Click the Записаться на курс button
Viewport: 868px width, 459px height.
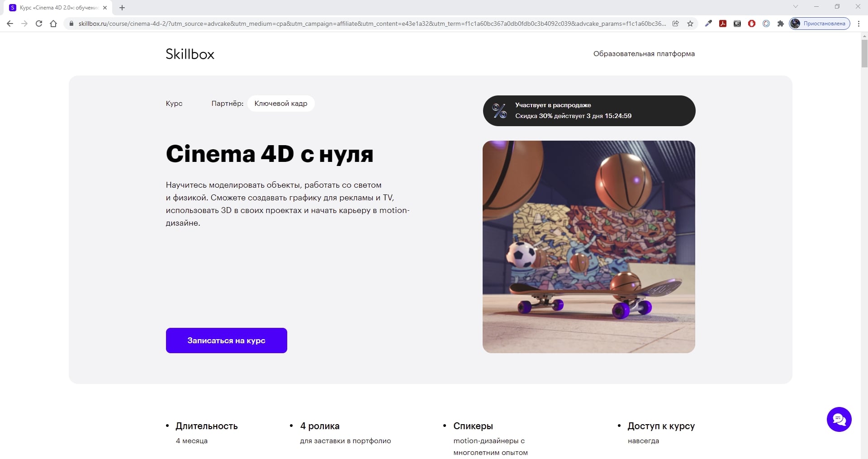pos(227,341)
